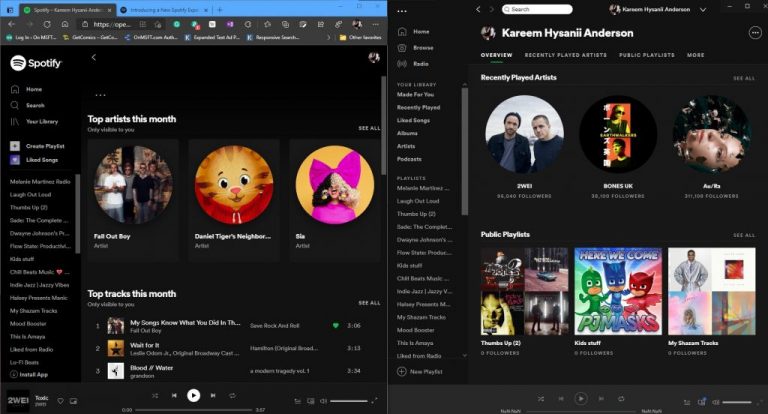Open new browser tab with plus button

pos(220,10)
